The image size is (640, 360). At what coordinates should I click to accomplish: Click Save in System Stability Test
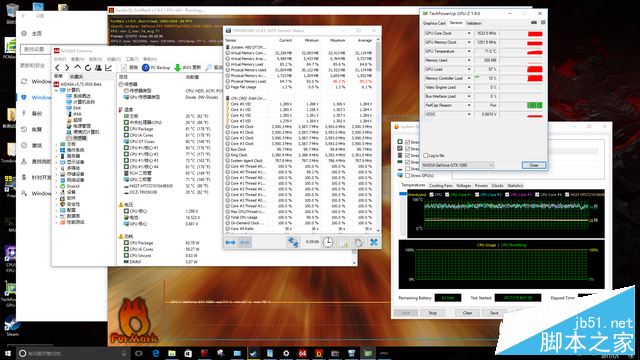pos(494,313)
